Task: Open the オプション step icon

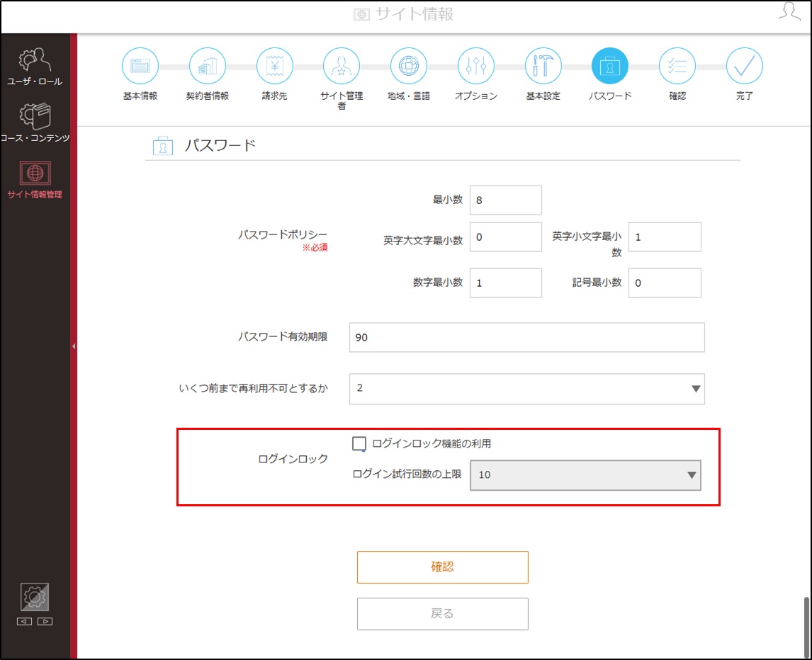Action: [x=476, y=66]
